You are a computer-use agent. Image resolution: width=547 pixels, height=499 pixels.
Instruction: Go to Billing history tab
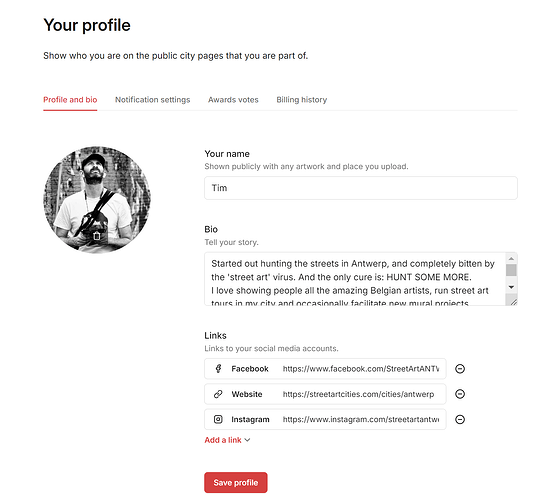point(302,100)
